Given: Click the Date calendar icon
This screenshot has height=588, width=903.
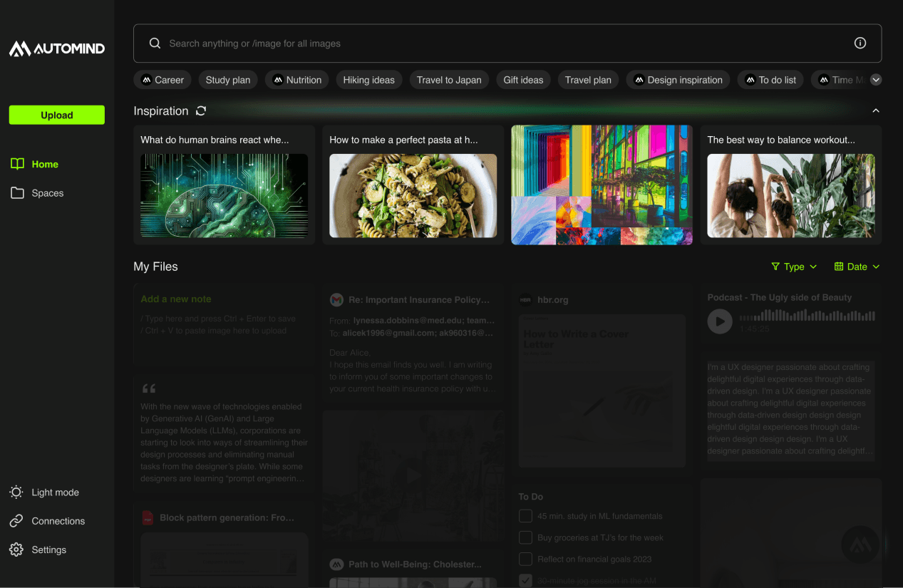Looking at the screenshot, I should [x=839, y=267].
